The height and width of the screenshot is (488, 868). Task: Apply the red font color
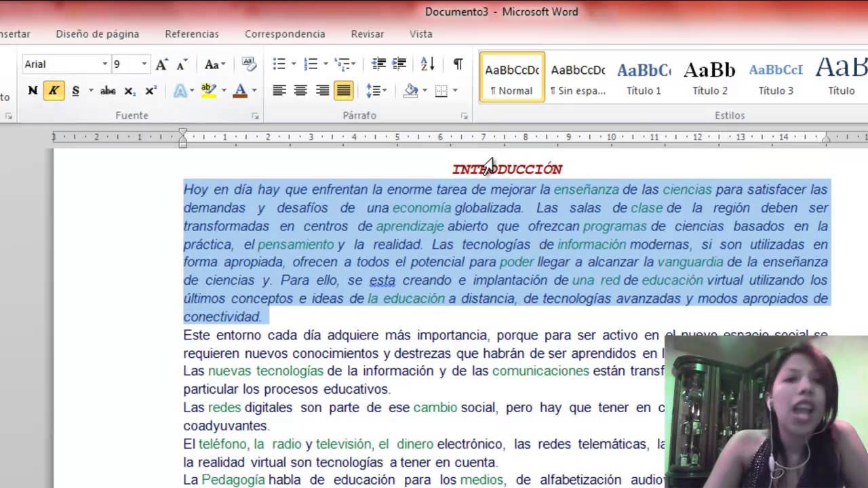(x=240, y=90)
